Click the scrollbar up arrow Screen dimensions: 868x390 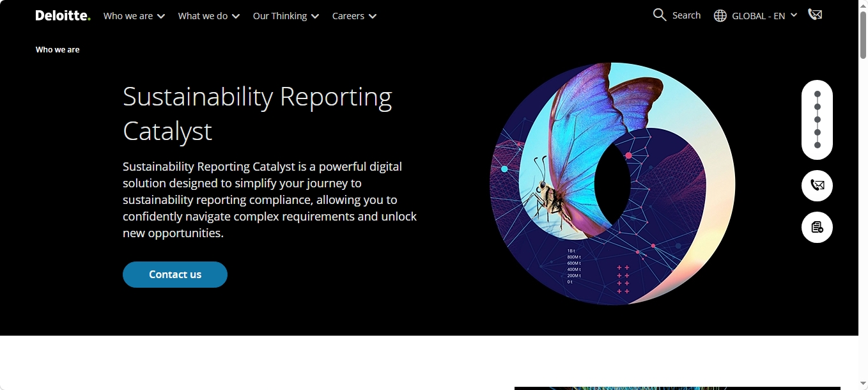click(x=863, y=5)
